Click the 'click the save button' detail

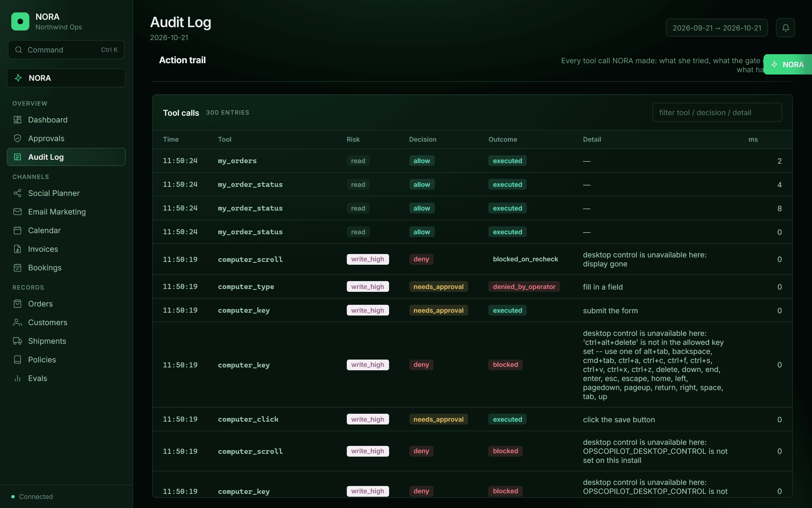tap(619, 420)
